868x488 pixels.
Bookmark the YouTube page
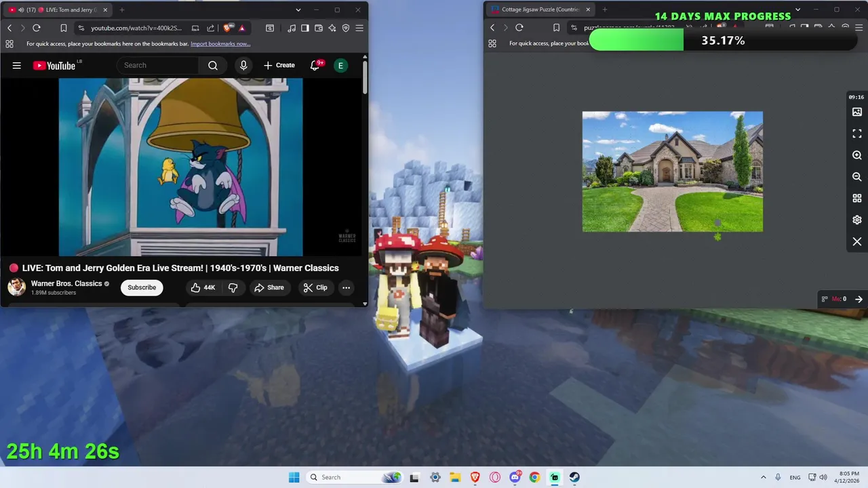coord(63,28)
